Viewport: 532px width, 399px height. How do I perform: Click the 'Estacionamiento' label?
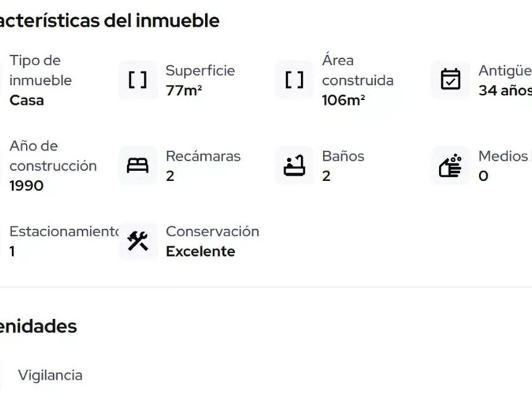click(x=63, y=231)
